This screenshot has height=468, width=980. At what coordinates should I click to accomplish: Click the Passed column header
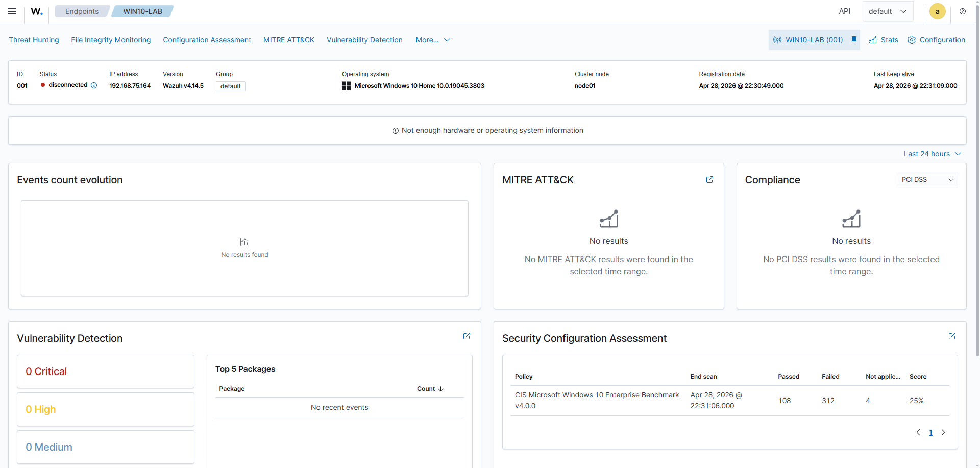coord(789,377)
